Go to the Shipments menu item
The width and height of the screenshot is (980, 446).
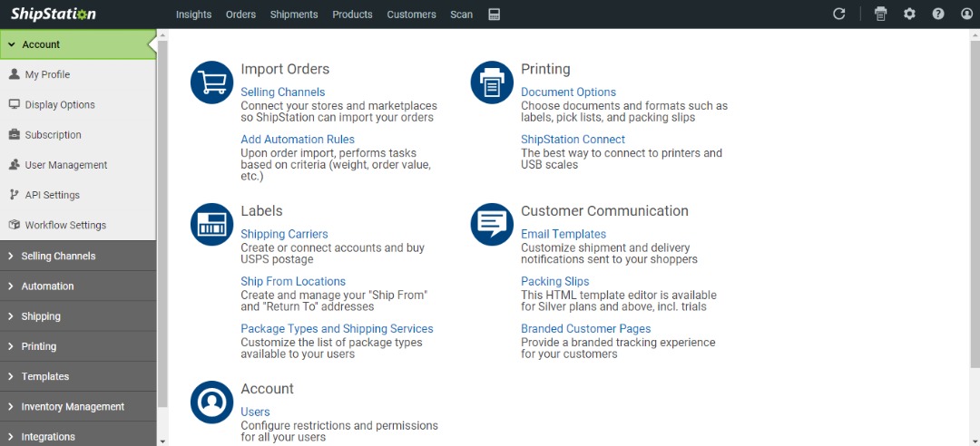coord(294,15)
